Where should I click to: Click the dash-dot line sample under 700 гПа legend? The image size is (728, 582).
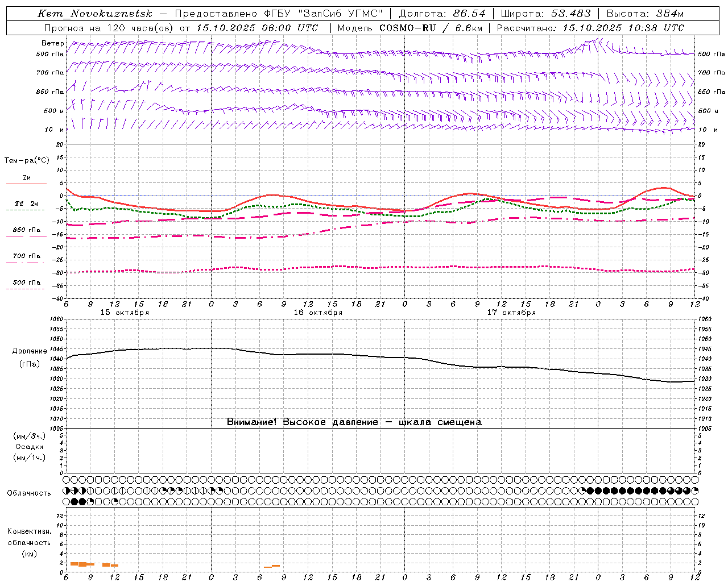[x=25, y=263]
